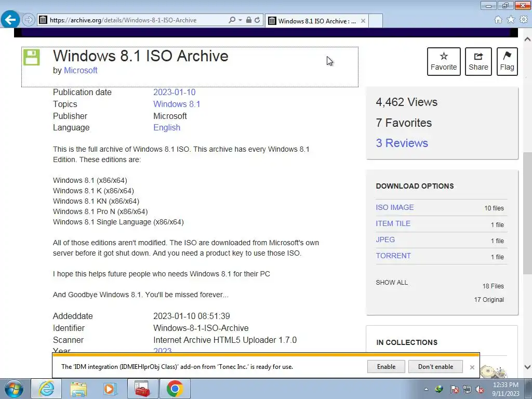Click the network tray icon
Screen dimensions: 532x399
click(x=467, y=389)
